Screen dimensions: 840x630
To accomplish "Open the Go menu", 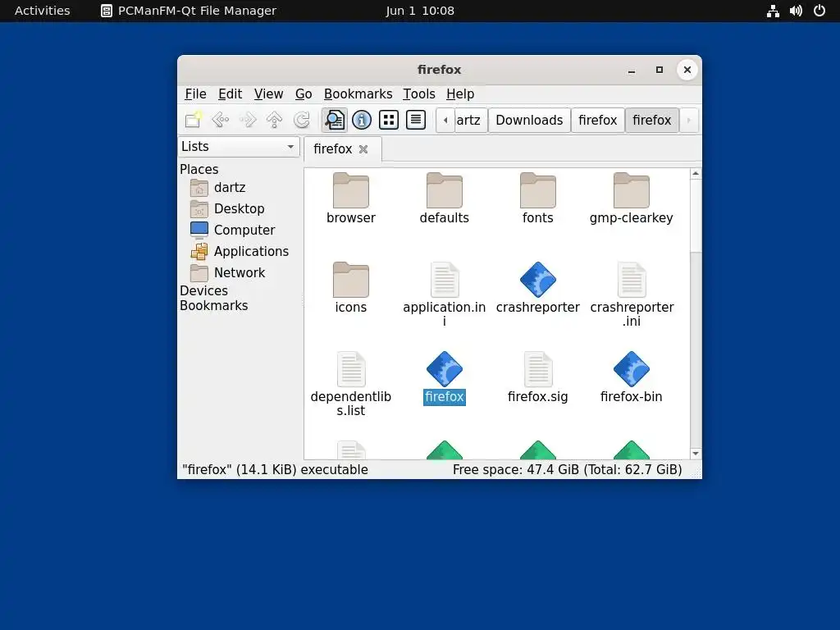I will pyautogui.click(x=304, y=94).
